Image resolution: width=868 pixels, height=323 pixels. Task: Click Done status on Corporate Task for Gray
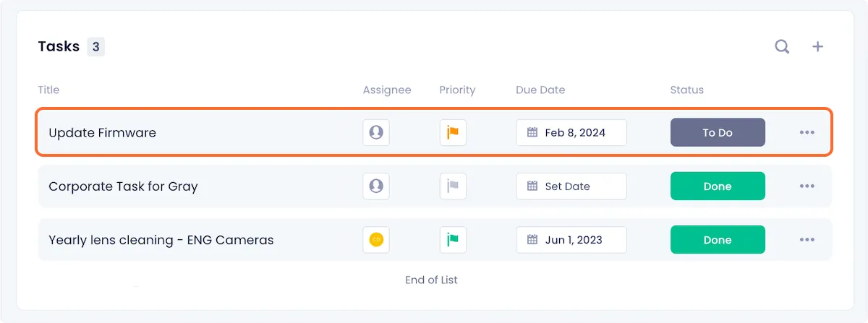tap(718, 186)
